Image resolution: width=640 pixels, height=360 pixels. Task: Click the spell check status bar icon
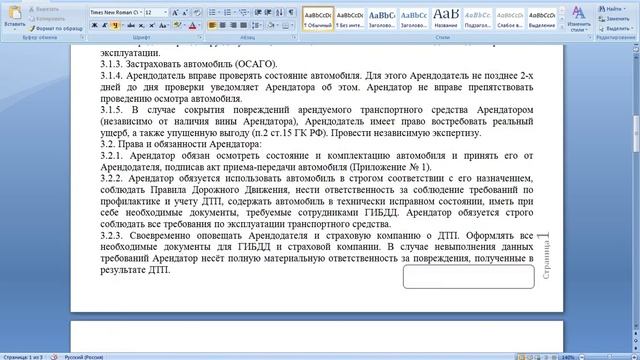[x=54, y=357]
